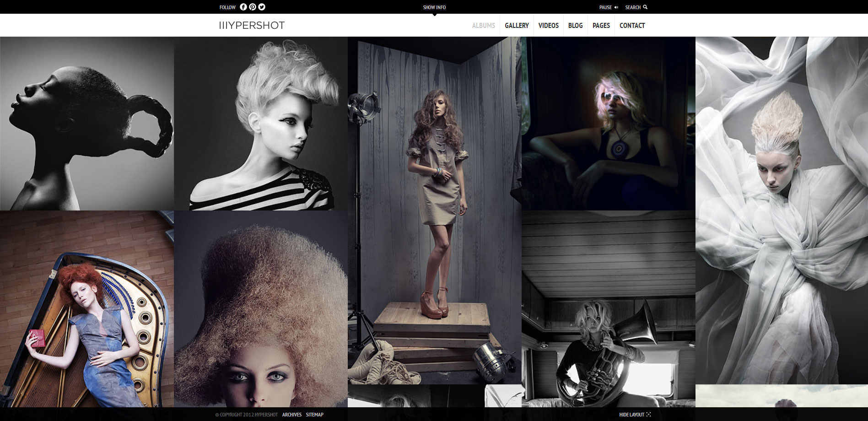The image size is (868, 421).
Task: Click the fullscreen icon beside Hide Layout
Action: click(x=648, y=415)
